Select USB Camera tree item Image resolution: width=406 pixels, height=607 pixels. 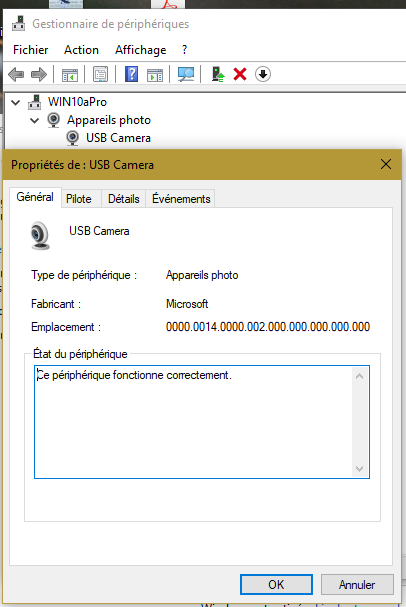118,138
